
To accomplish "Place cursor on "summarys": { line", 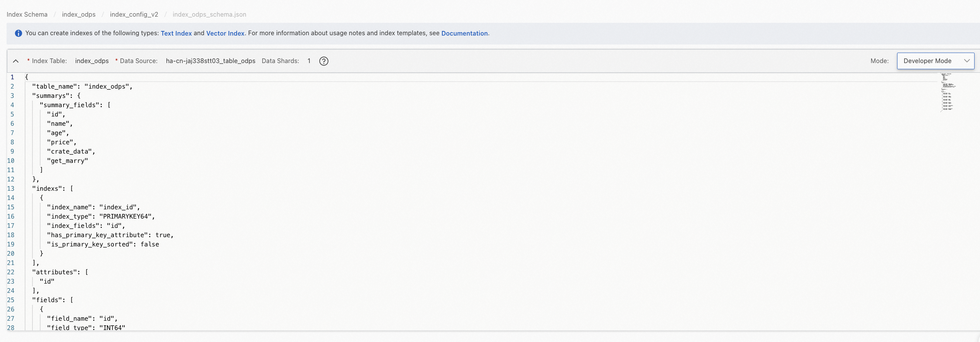I will tap(57, 96).
